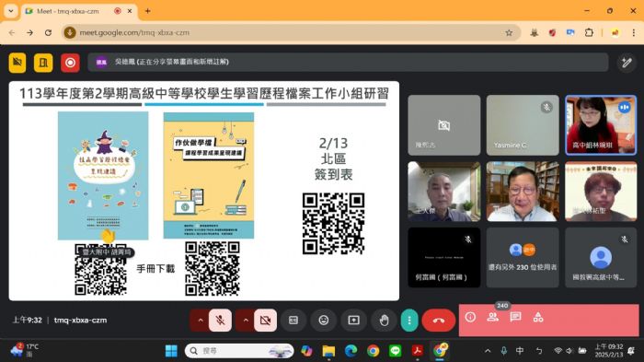Viewport: 644px width, 362px height.
Task: Open the Chrome three-dot menu
Action: click(633, 32)
